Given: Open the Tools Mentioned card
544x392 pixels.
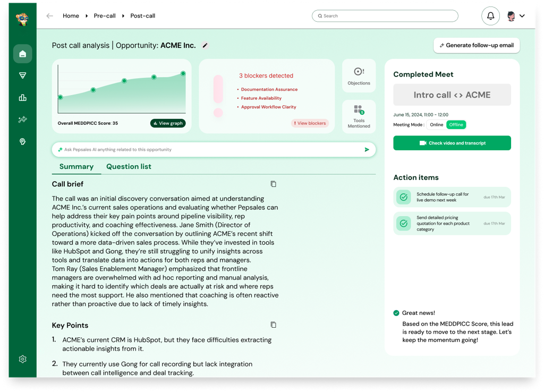Looking at the screenshot, I should (359, 116).
